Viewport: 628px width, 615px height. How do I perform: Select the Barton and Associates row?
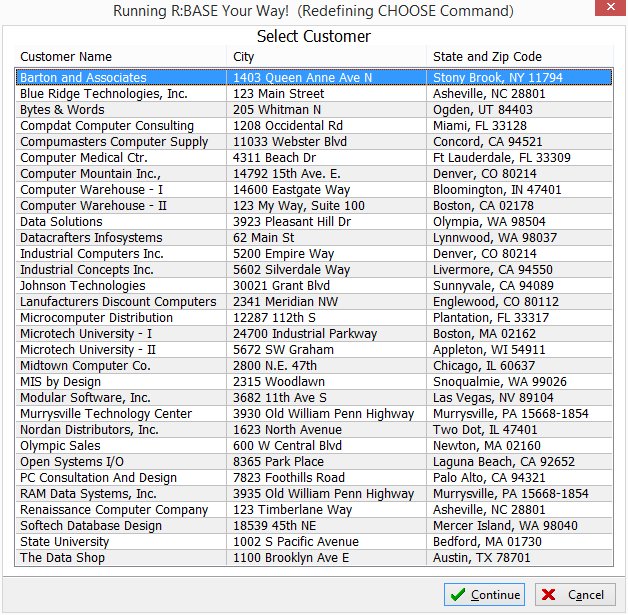(x=83, y=78)
